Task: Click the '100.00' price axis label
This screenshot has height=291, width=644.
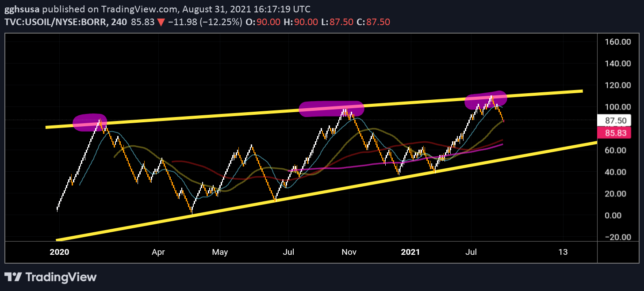Action: (618, 107)
